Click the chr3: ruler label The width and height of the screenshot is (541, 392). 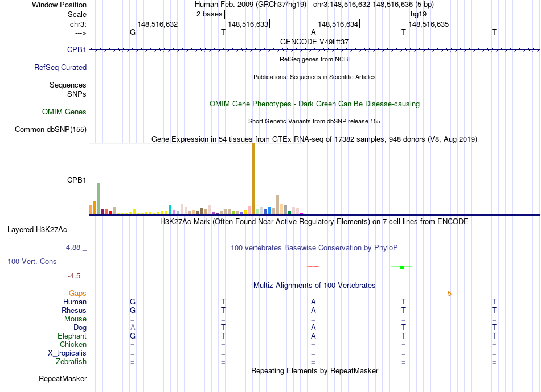coord(78,24)
